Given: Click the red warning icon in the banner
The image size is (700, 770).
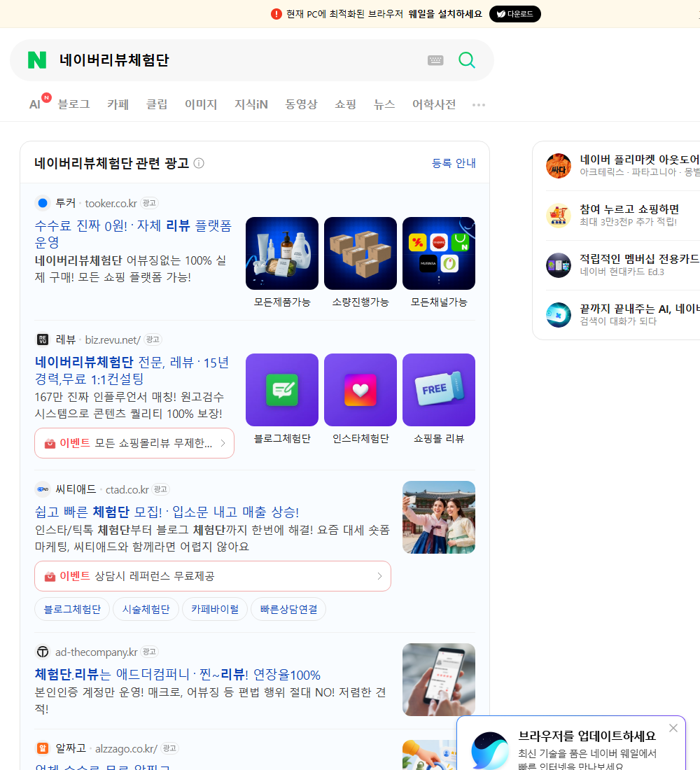Looking at the screenshot, I should coord(276,14).
